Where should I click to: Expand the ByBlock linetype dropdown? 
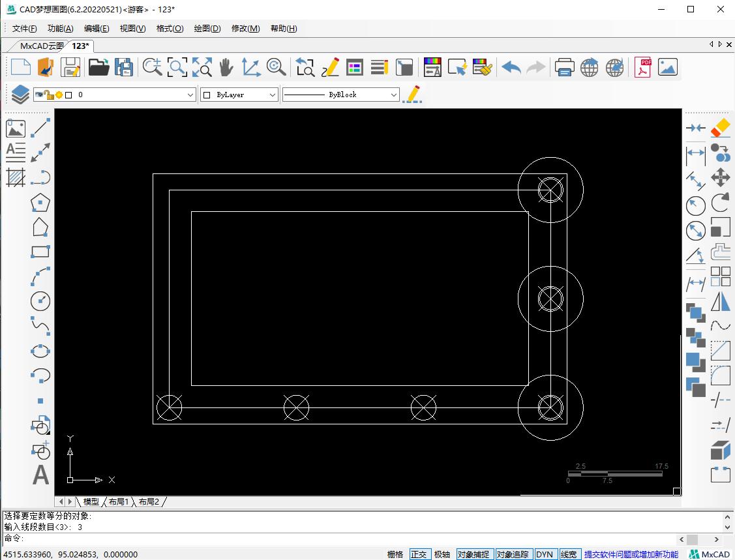click(393, 95)
